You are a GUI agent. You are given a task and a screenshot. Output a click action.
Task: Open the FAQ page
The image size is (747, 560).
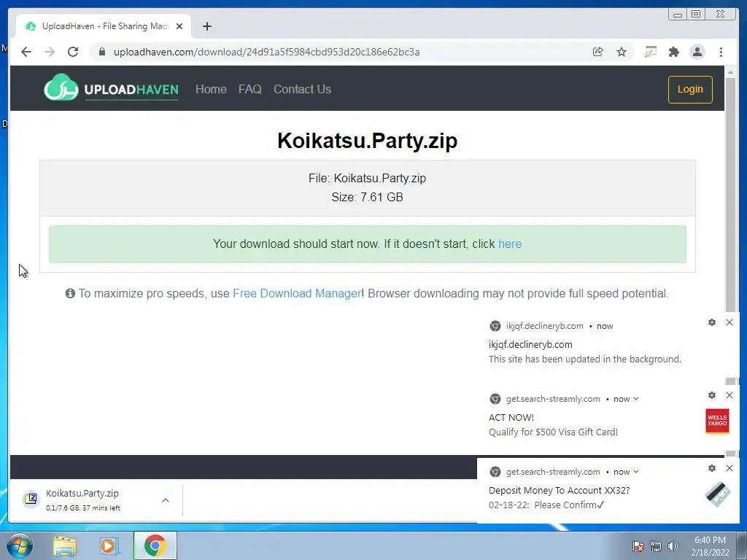249,89
